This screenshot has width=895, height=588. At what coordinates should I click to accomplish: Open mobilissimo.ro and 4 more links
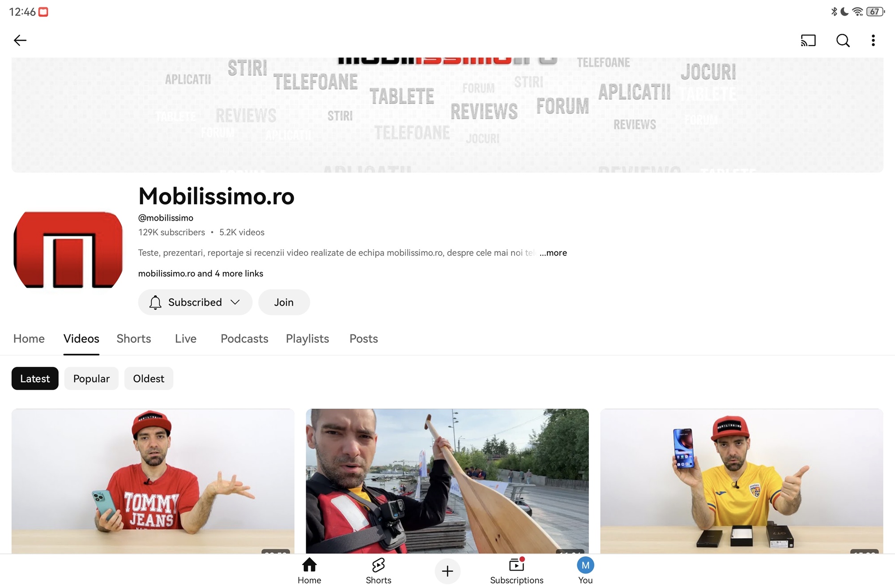200,273
